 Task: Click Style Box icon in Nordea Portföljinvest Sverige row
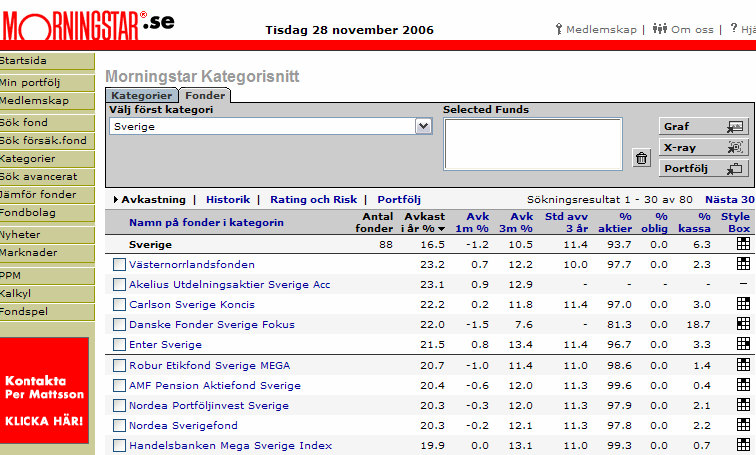743,405
